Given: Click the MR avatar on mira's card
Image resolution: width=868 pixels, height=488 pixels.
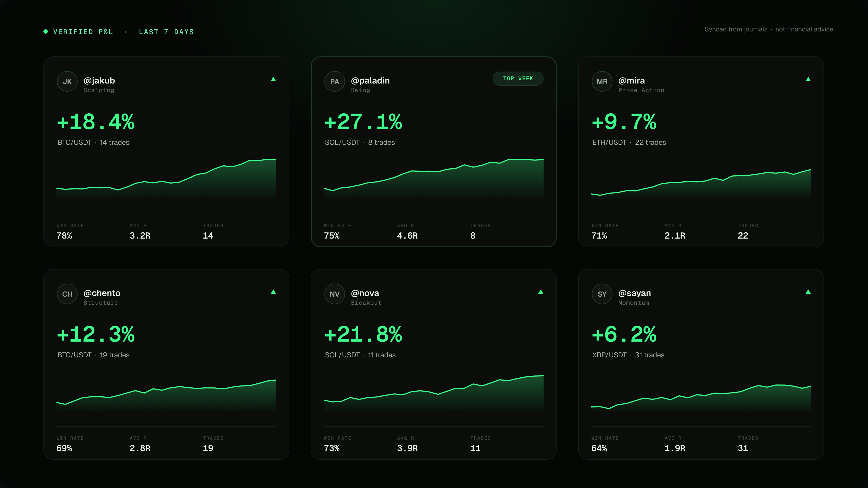Looking at the screenshot, I should click(x=602, y=82).
